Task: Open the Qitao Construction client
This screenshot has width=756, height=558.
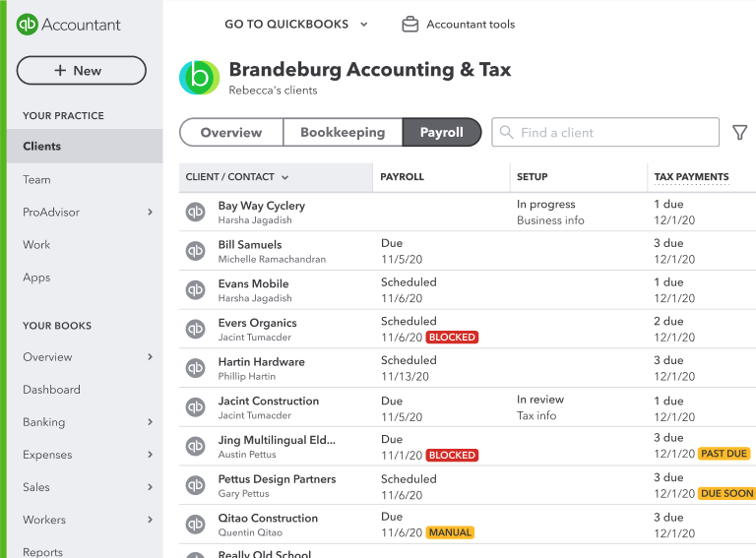Action: (268, 518)
